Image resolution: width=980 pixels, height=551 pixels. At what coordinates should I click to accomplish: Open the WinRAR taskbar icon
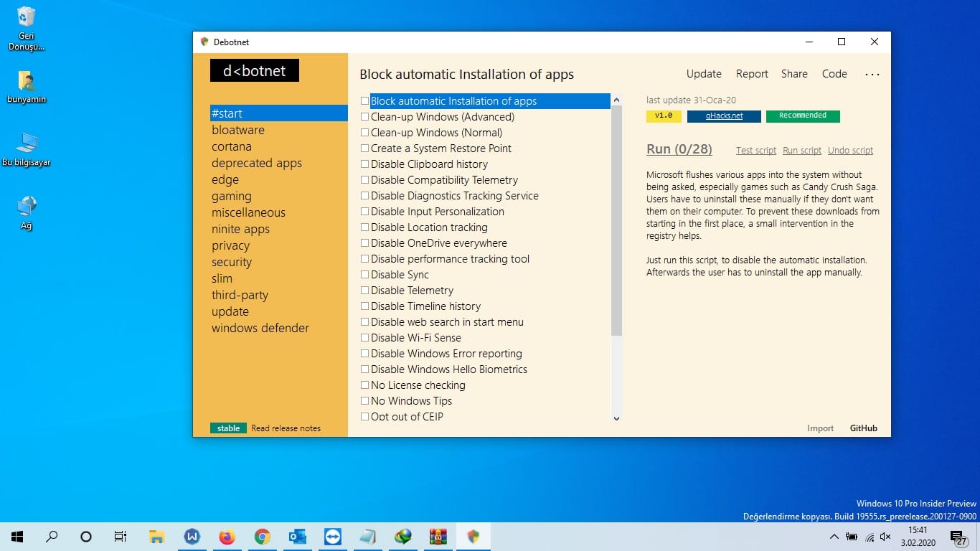tap(438, 537)
